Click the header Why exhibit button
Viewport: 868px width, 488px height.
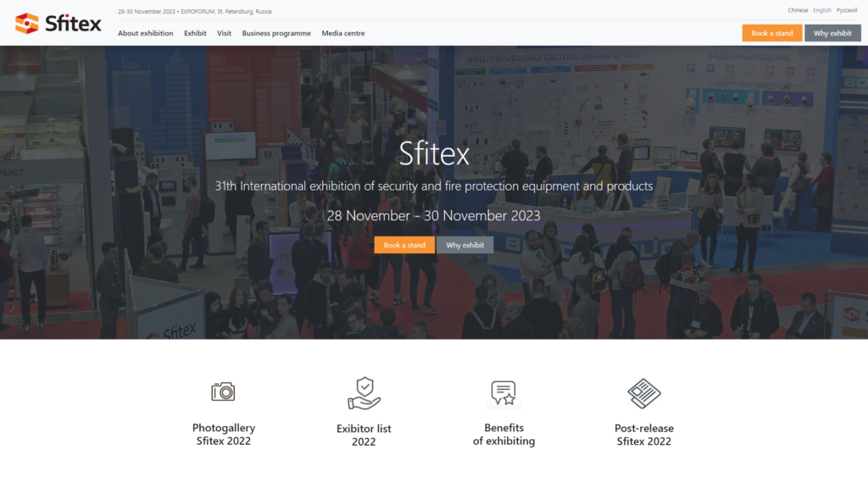pos(832,33)
